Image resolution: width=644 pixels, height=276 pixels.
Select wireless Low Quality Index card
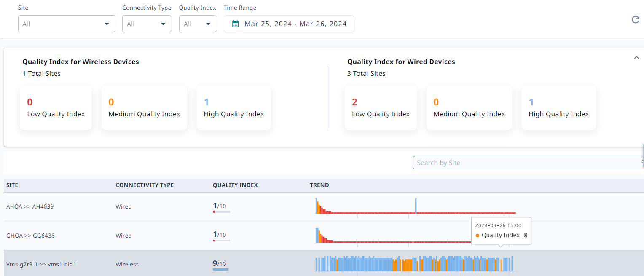56,108
